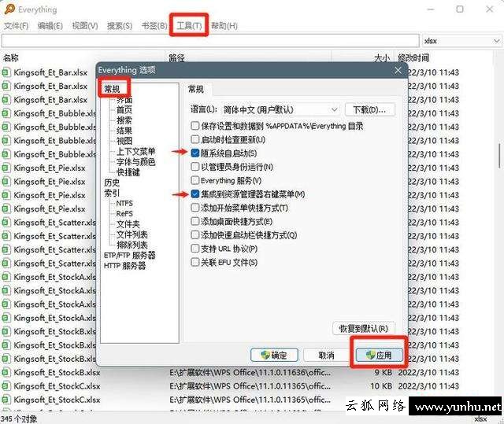Screen dimensions: 504x424
Task: Check 添加桌面快捷方式(E)
Action: [x=195, y=221]
